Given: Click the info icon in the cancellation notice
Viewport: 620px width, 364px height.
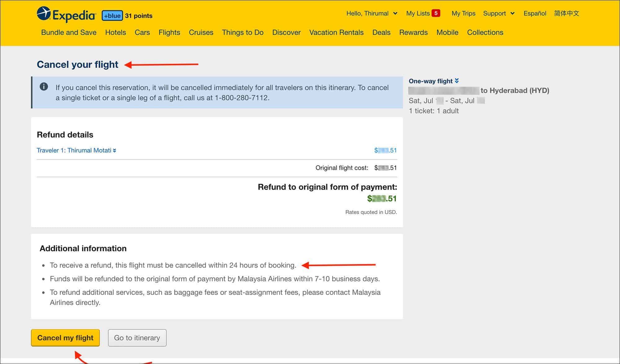Looking at the screenshot, I should (x=44, y=87).
